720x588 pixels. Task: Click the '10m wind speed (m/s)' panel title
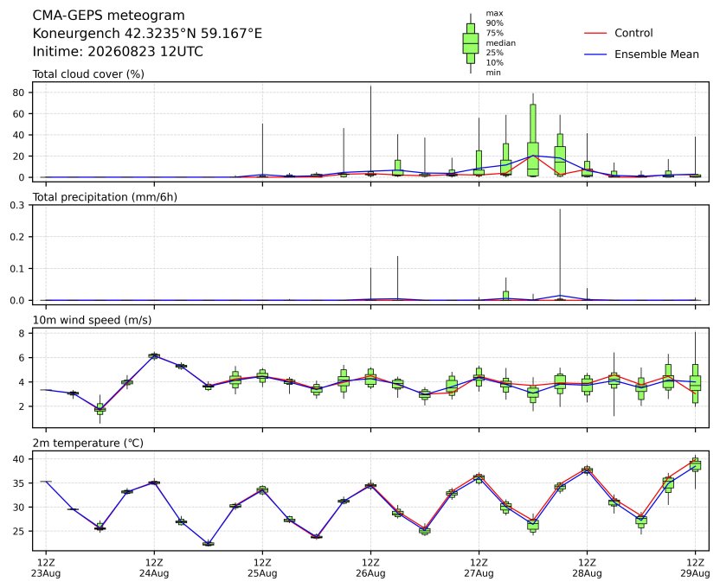pyautogui.click(x=92, y=320)
